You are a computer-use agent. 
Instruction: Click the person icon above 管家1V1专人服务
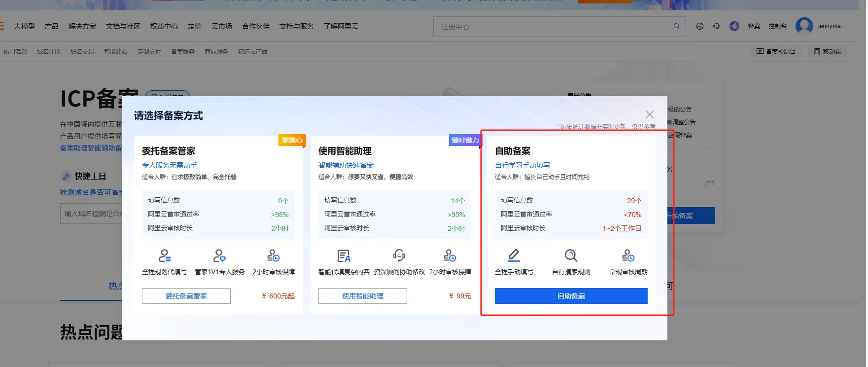click(219, 256)
